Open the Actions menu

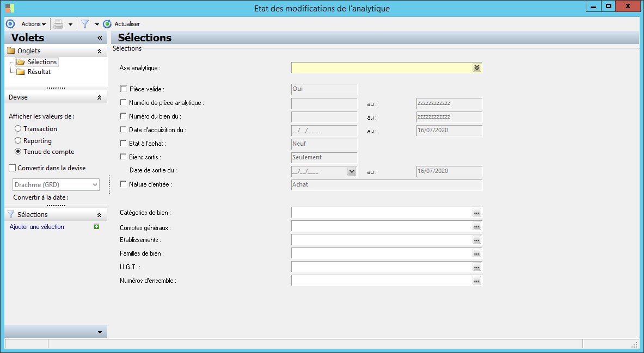click(x=33, y=24)
